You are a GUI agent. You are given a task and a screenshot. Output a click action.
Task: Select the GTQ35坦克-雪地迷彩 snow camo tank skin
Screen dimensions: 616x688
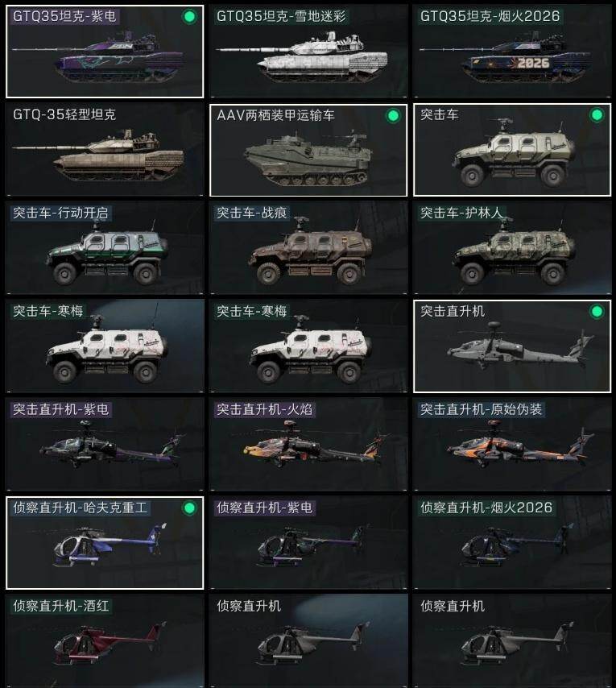308,52
